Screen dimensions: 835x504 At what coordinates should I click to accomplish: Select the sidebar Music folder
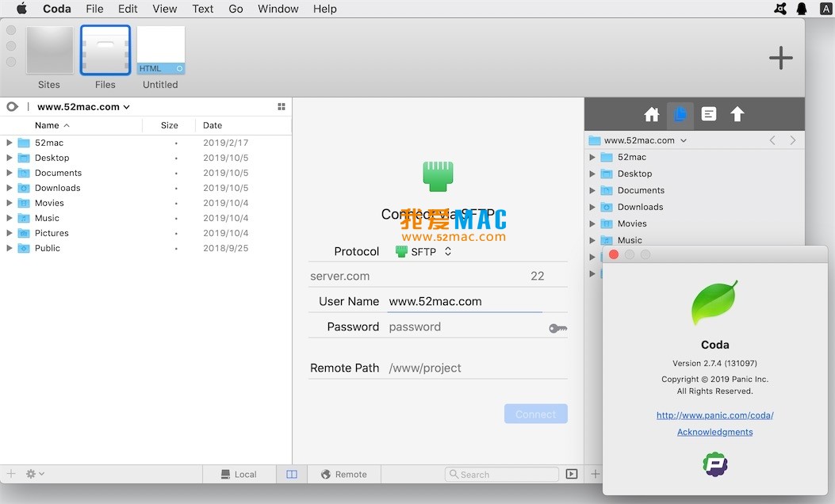click(695, 240)
